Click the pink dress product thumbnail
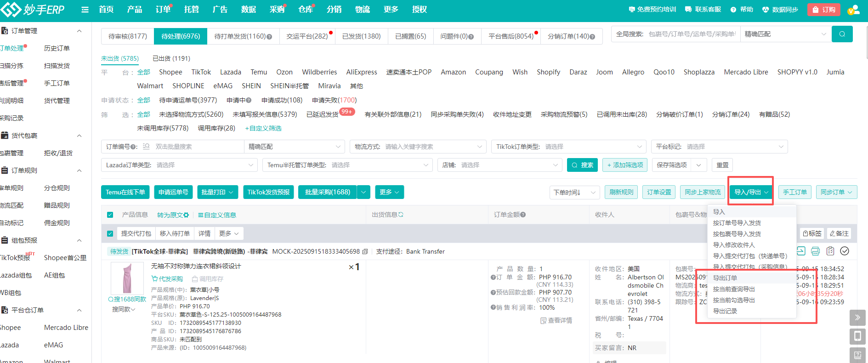868x363 pixels. click(127, 278)
